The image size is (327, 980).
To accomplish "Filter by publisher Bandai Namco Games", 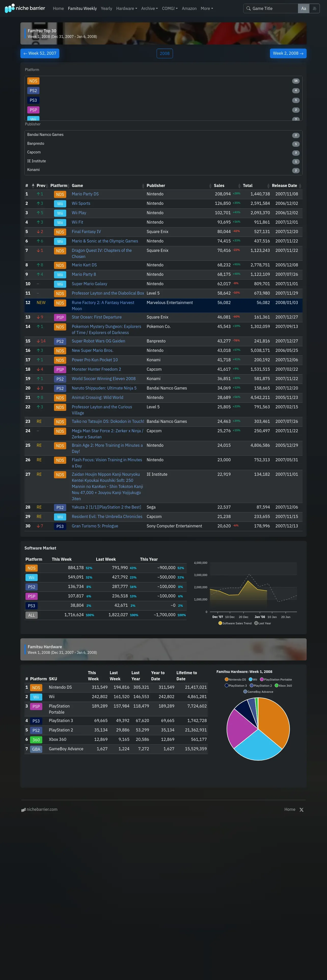I will [163, 135].
